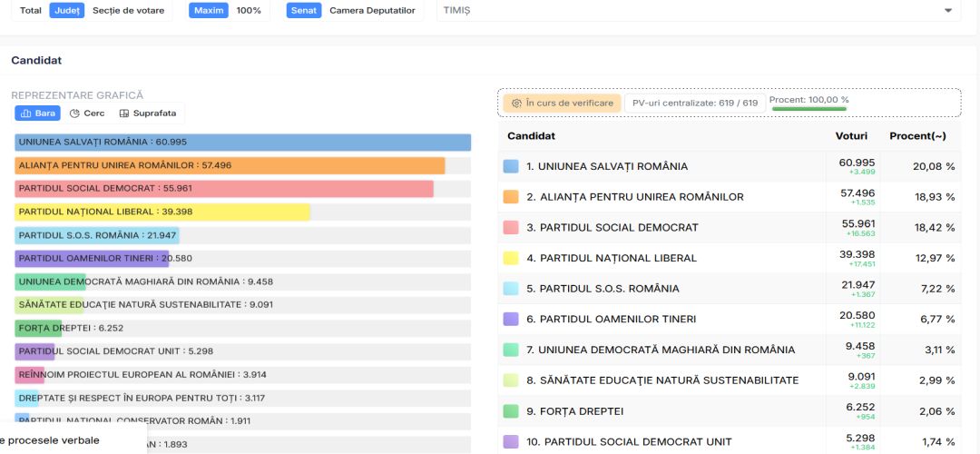Screen dimensions: 980x454
Task: Click table row 4. Partidul Național Liberal
Action: click(730, 258)
